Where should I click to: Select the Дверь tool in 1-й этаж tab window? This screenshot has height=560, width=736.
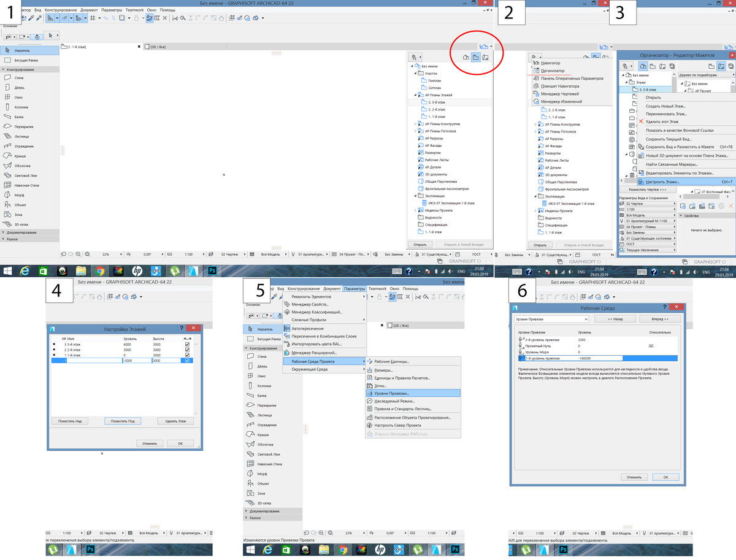29,88
